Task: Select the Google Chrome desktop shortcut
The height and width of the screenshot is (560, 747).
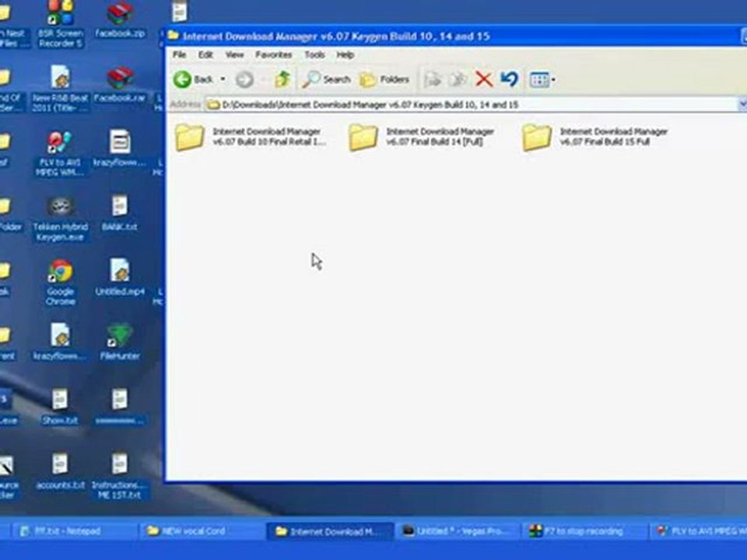Action: pos(60,282)
